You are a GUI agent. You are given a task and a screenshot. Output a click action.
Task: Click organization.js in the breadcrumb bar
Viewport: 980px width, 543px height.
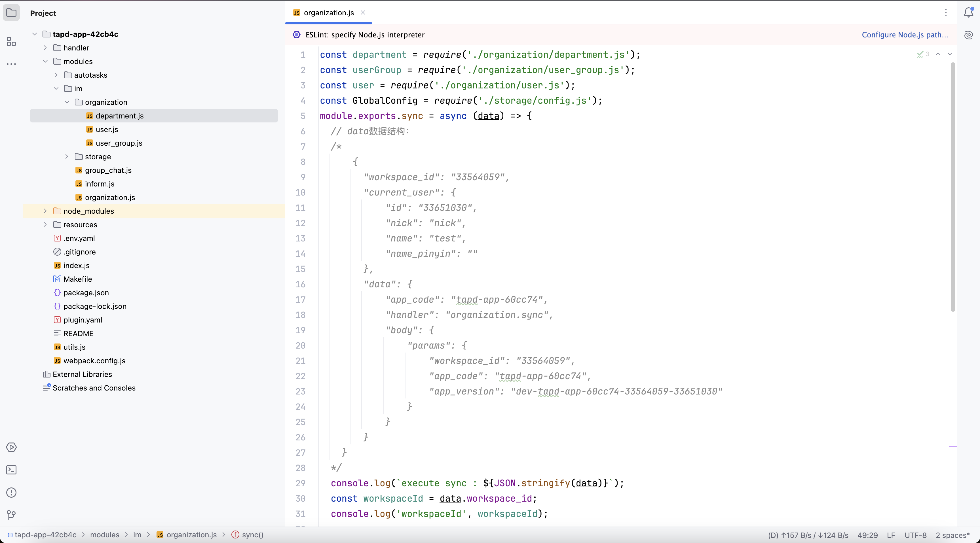tap(192, 534)
